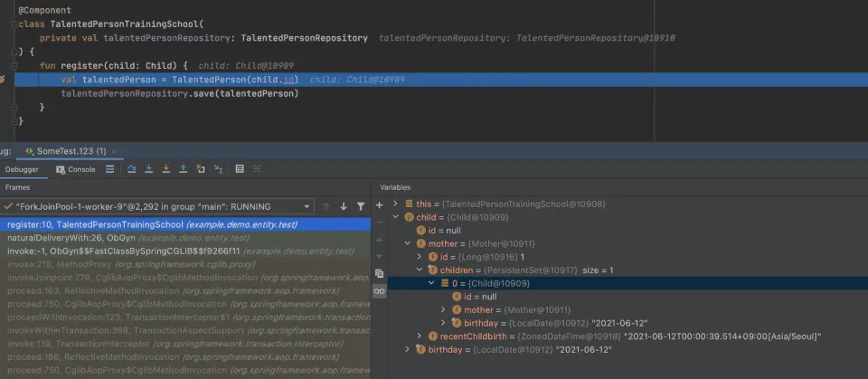This screenshot has height=379, width=868.
Task: Click talentedPersonRepository.save line in editor
Action: pyautogui.click(x=180, y=94)
